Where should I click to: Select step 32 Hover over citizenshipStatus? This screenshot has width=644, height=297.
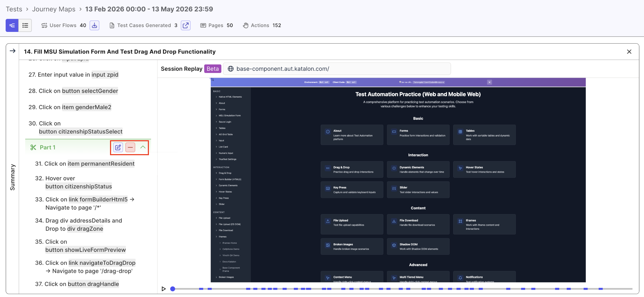click(x=74, y=183)
